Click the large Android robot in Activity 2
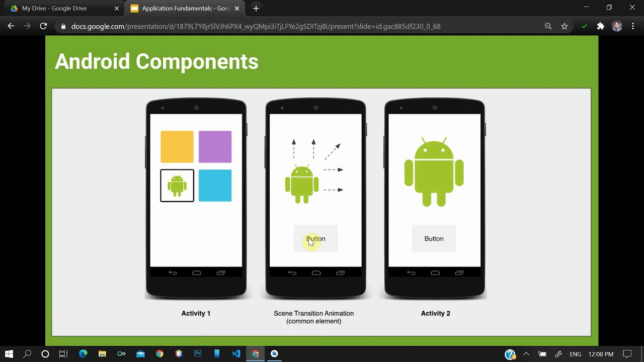This screenshot has height=362, width=644. tap(434, 171)
